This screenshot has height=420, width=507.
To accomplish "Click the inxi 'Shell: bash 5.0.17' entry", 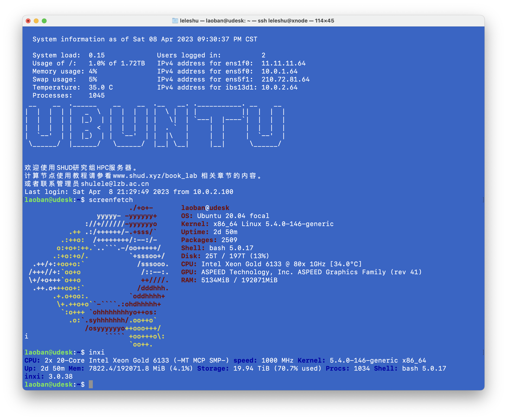I will pyautogui.click(x=410, y=368).
